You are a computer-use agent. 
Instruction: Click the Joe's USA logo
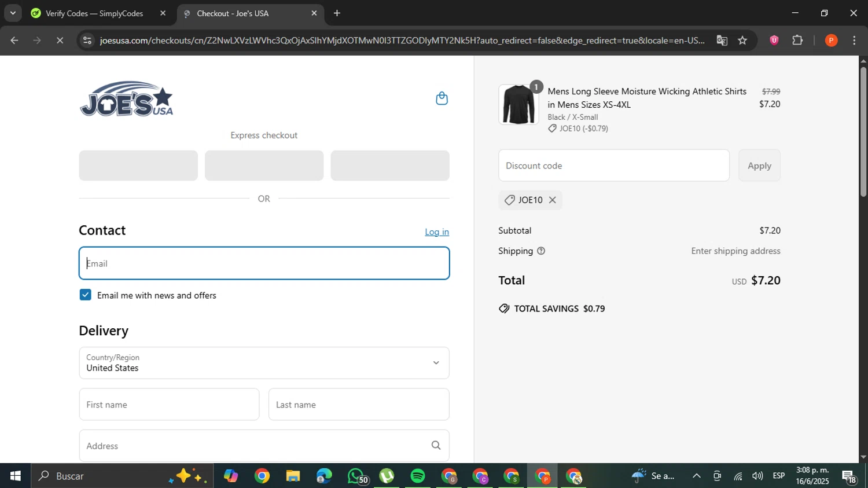coord(126,99)
